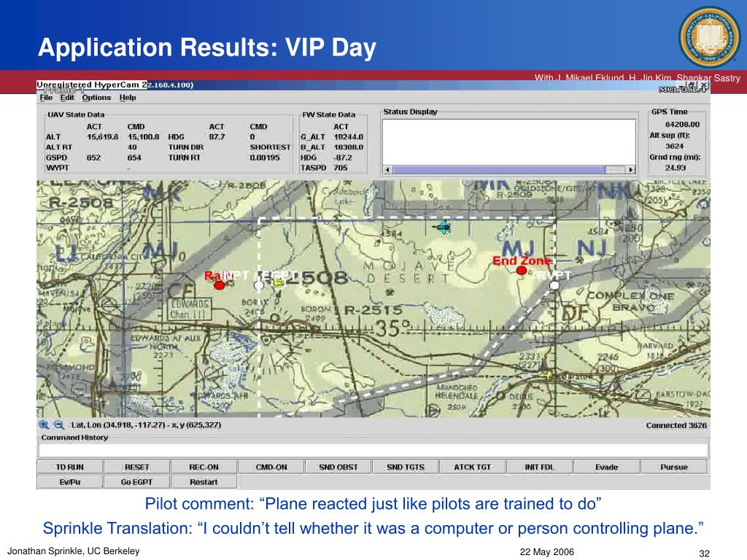Click the CMD-ON button
Screen dimensions: 747x560
[x=271, y=467]
